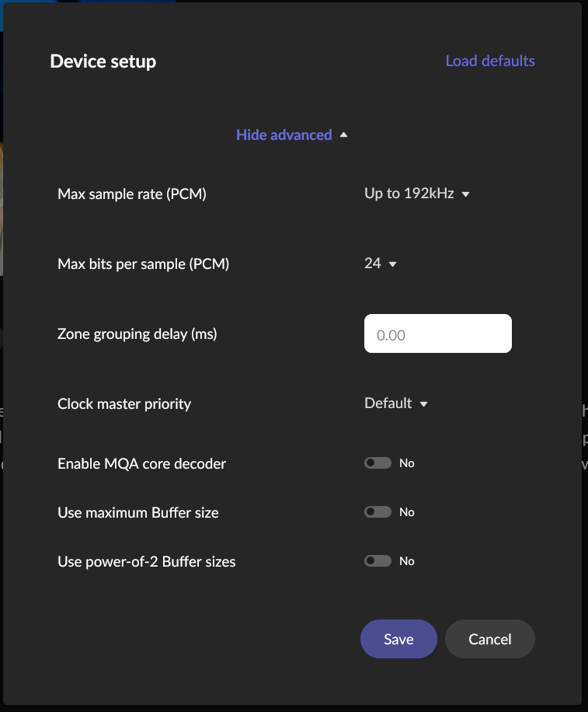Viewport: 588px width, 712px height.
Task: Click the arrow beside Up to 192kHz
Action: click(x=465, y=194)
